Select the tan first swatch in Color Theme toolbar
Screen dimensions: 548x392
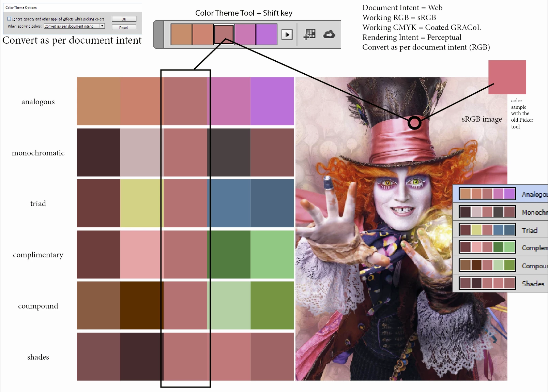coord(181,34)
